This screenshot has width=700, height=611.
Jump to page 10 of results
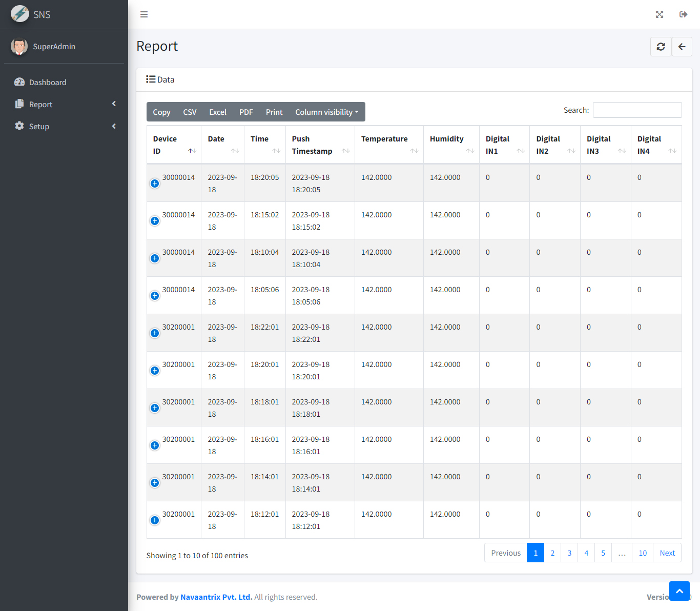[643, 553]
